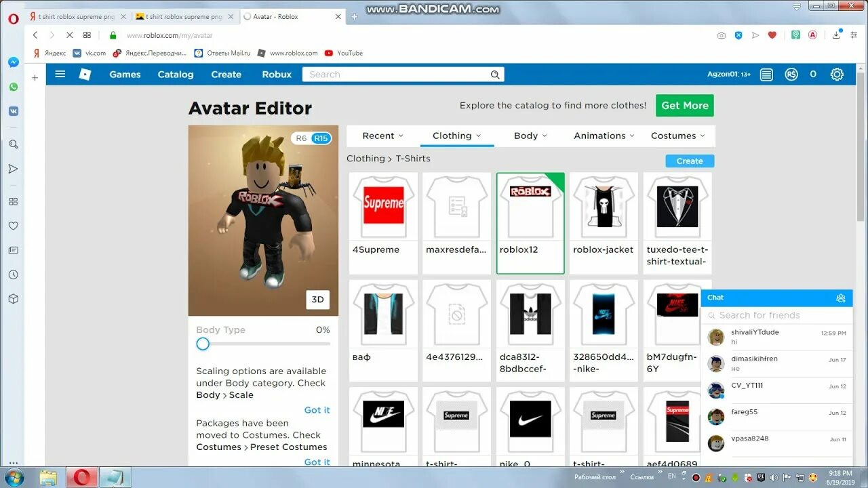Switch avatar rig to R6
The width and height of the screenshot is (868, 488).
coord(301,138)
